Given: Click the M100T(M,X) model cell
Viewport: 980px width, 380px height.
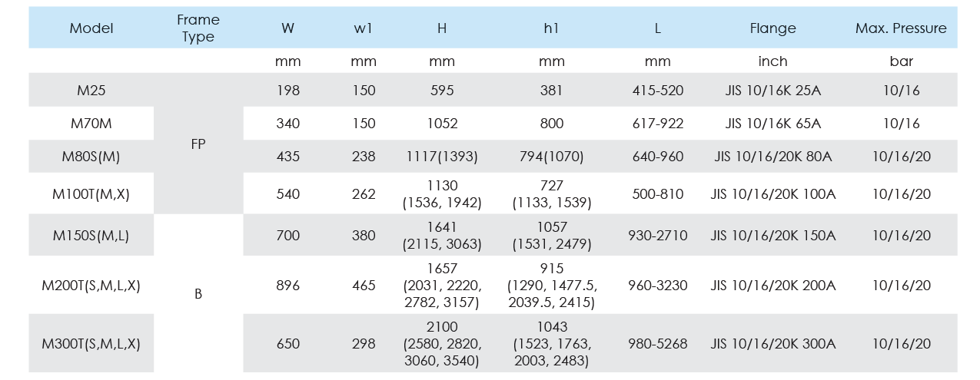Looking at the screenshot, I should pyautogui.click(x=91, y=194).
